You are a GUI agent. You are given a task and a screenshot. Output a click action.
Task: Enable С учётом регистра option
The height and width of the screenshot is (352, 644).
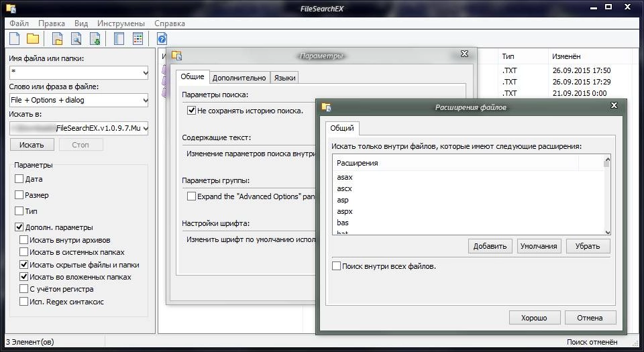tap(24, 289)
